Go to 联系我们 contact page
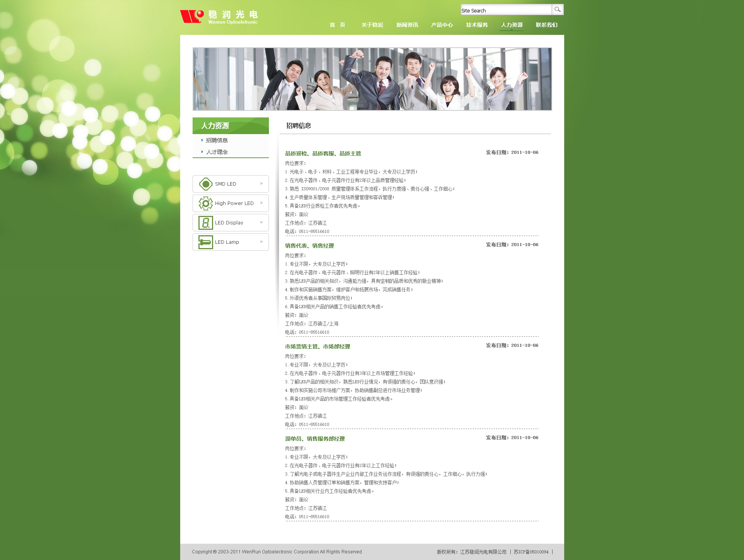Screen dimensions: 744x560 546,25
